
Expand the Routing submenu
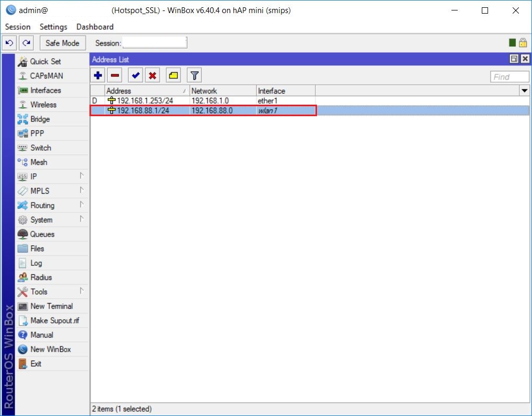53,205
